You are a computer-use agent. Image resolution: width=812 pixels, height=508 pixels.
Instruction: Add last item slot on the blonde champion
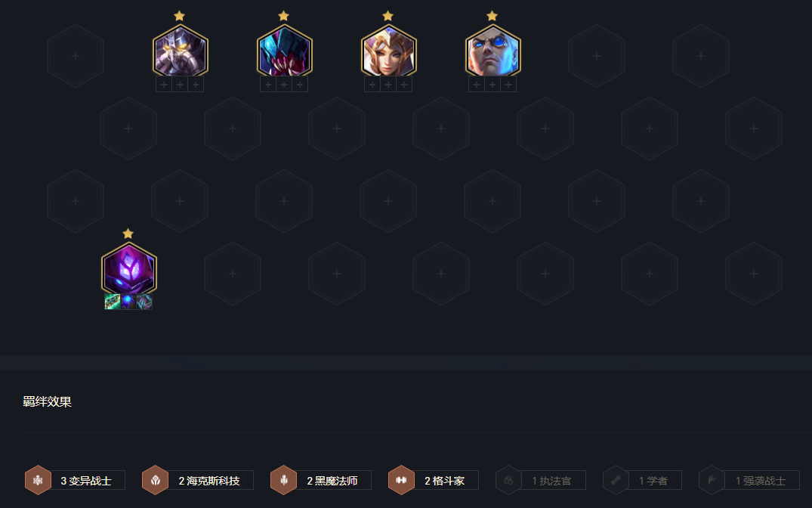point(404,85)
